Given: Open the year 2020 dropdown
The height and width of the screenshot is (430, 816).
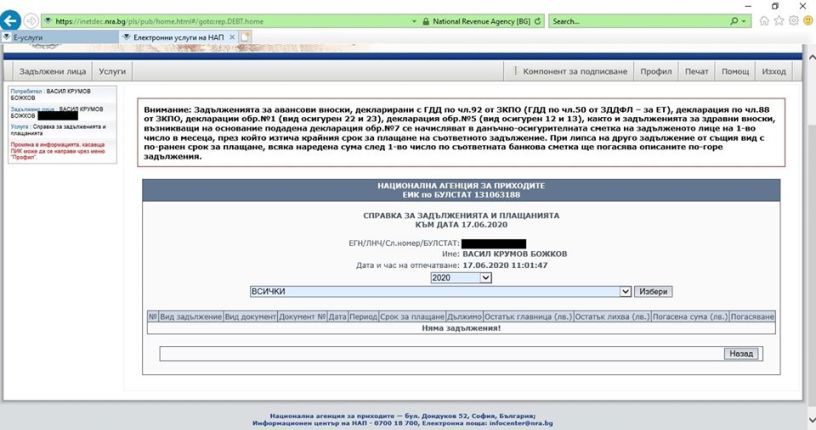Looking at the screenshot, I should coord(454,276).
